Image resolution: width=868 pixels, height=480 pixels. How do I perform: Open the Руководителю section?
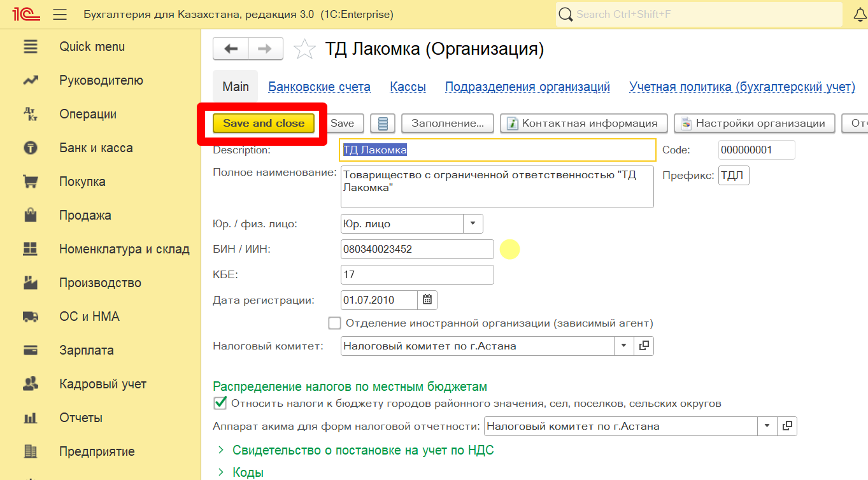[101, 80]
